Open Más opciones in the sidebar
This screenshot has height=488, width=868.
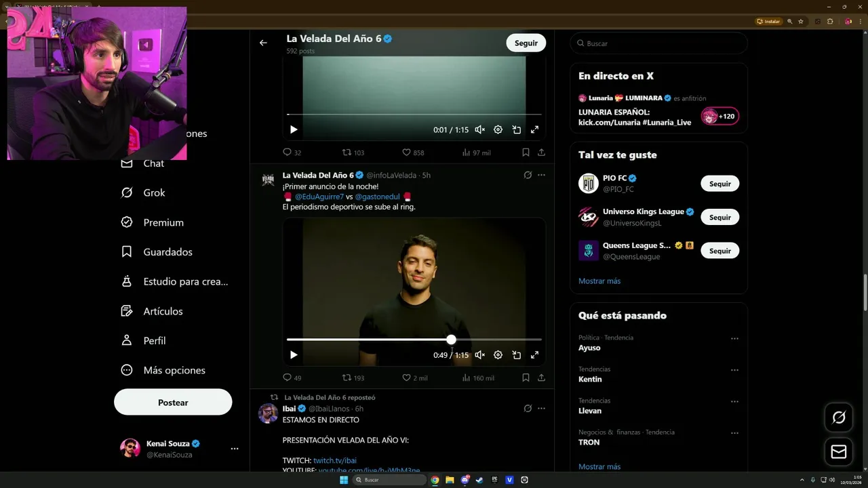(163, 370)
